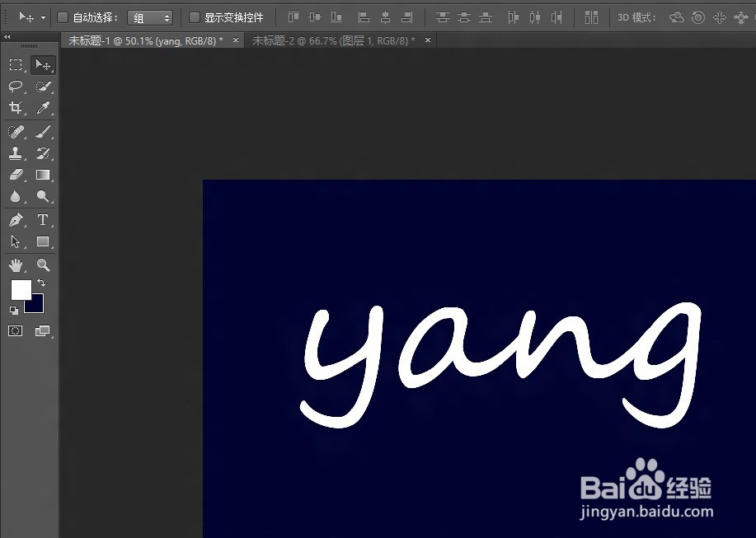Select the 3D Pan mode icon
The image size is (756, 538).
point(720,18)
